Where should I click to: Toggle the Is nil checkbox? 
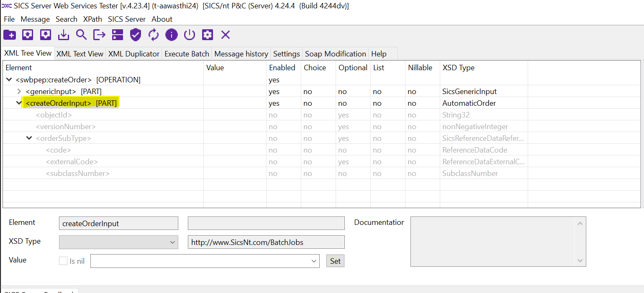tap(63, 260)
